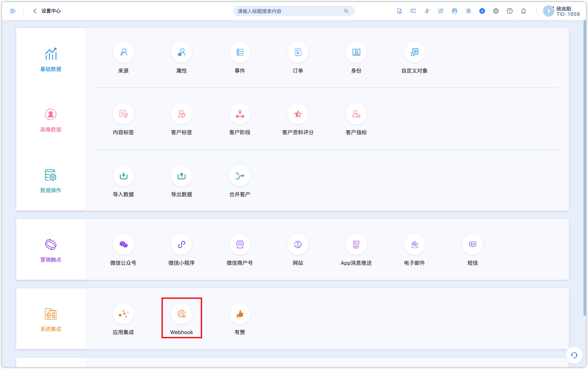This screenshot has height=369, width=588.
Task: Open the mail inbox icon in header
Action: click(455, 11)
